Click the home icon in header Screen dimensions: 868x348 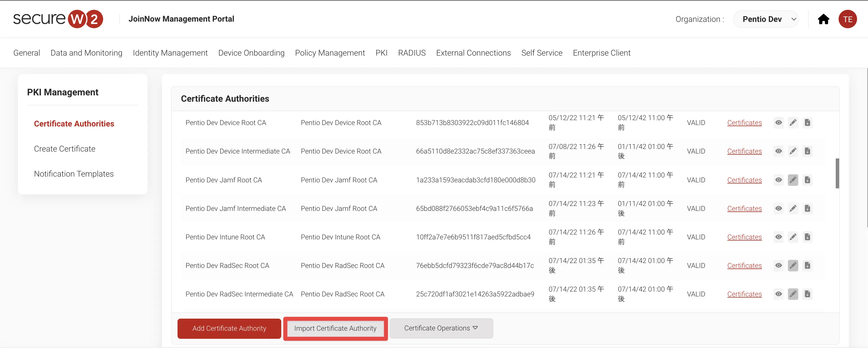tap(823, 19)
